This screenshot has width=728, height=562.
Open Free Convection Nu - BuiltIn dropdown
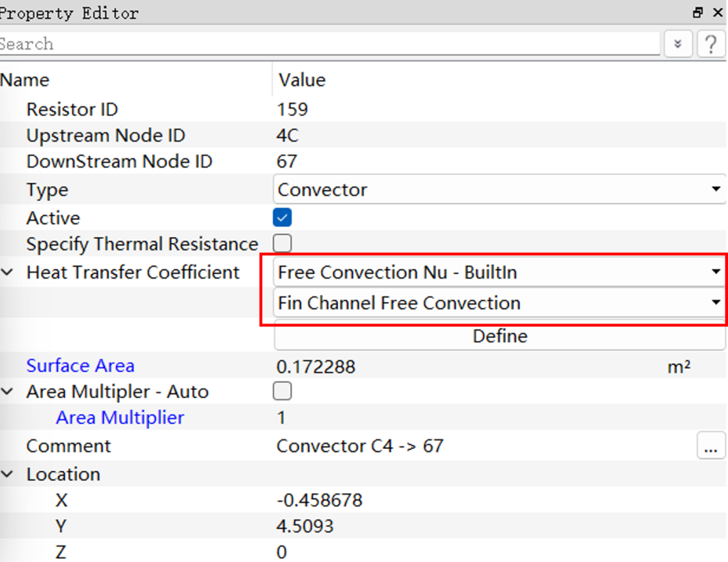[500, 272]
